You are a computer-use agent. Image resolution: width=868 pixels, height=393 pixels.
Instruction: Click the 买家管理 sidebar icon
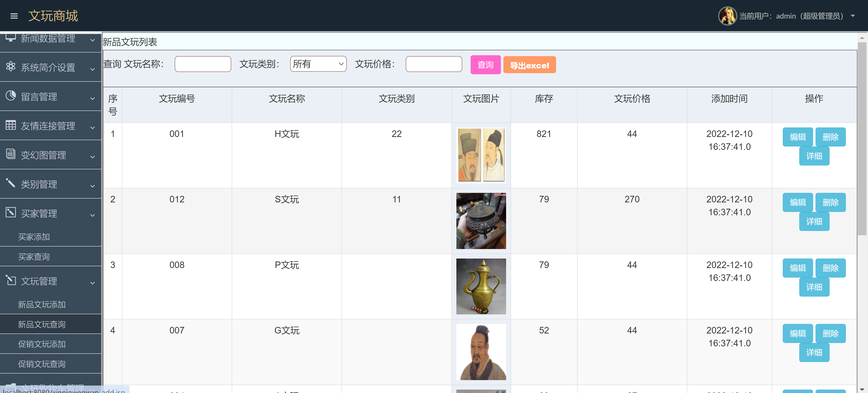pos(10,213)
